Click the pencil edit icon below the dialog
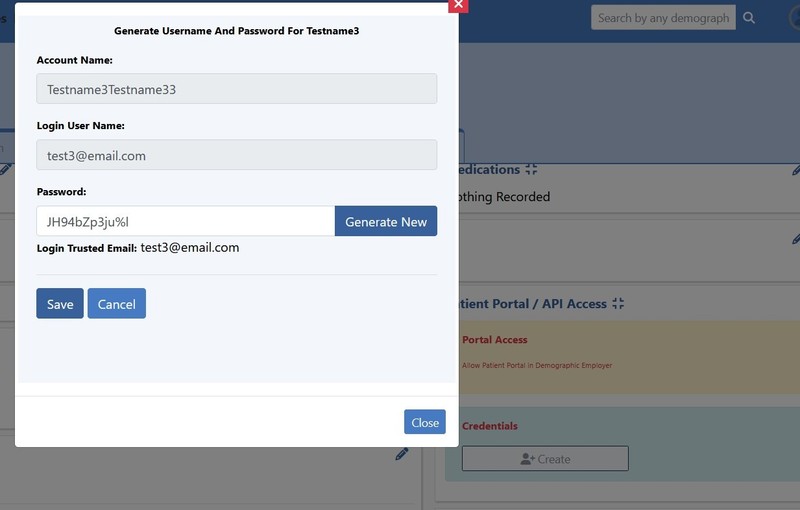 [x=402, y=454]
